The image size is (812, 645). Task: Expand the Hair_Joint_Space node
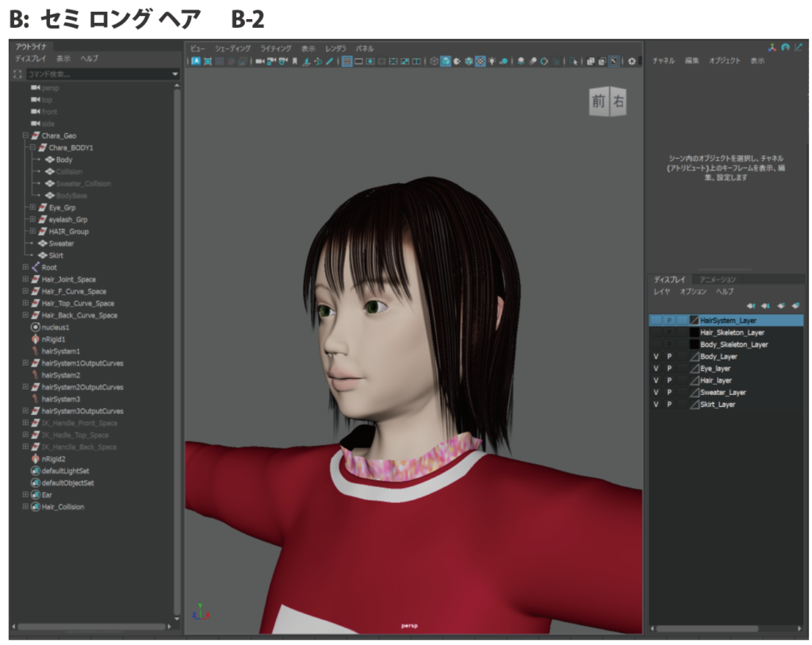tap(25, 279)
